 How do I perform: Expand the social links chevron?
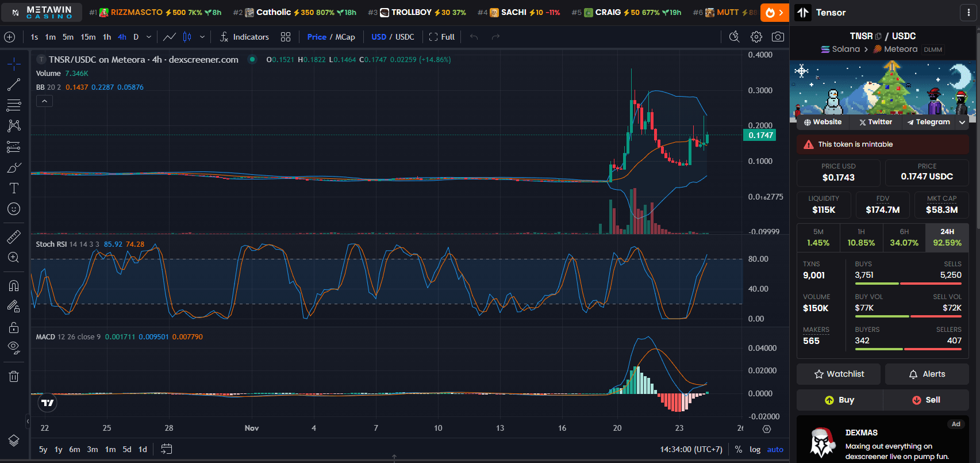pyautogui.click(x=962, y=122)
